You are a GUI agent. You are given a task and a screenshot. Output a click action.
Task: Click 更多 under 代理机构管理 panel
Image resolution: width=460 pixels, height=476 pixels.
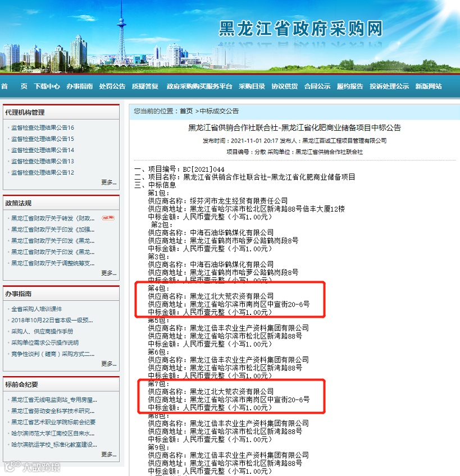click(x=109, y=182)
